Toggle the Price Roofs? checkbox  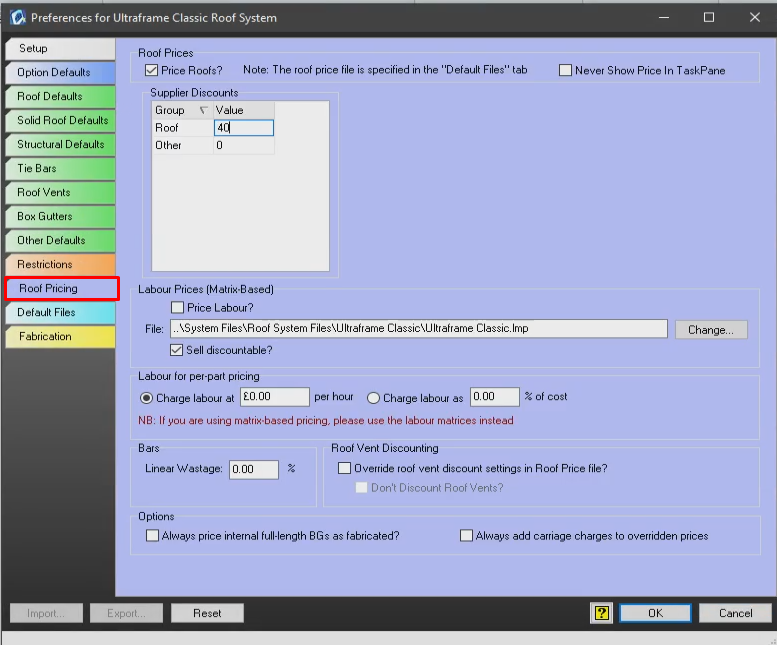152,70
